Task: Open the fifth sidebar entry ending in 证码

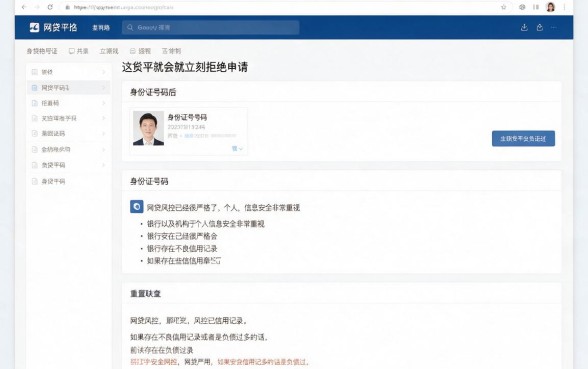Action: point(69,134)
